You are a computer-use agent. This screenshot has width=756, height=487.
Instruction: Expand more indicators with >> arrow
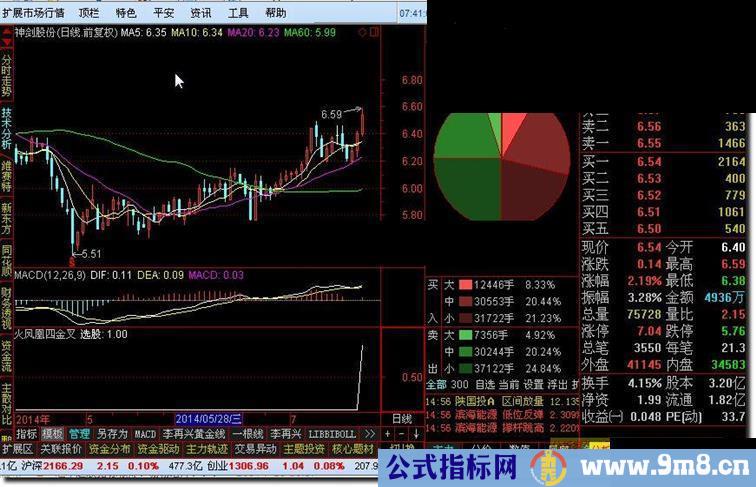click(369, 434)
